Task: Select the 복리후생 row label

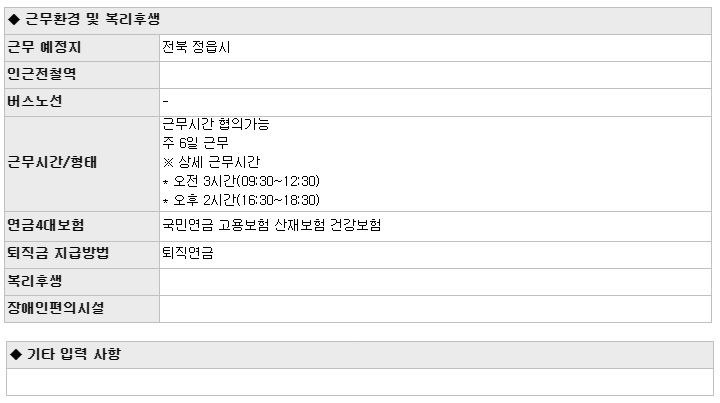Action: 82,282
